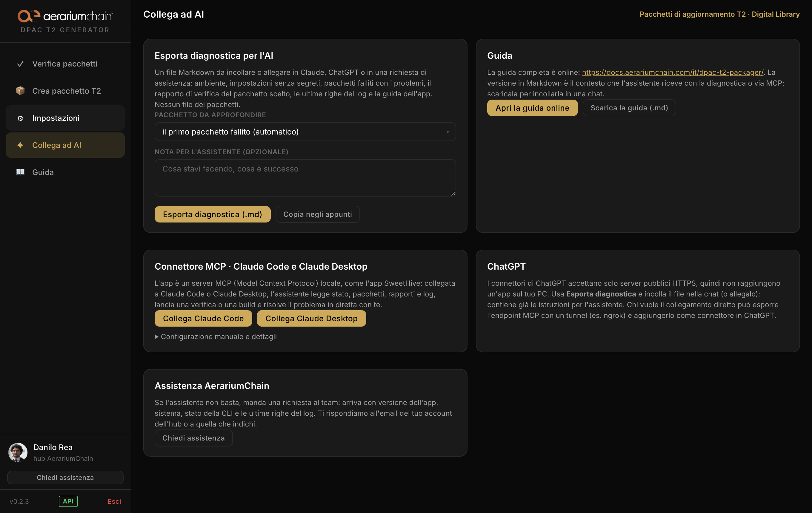Open the Verifica pacchetti menu item

coord(65,64)
